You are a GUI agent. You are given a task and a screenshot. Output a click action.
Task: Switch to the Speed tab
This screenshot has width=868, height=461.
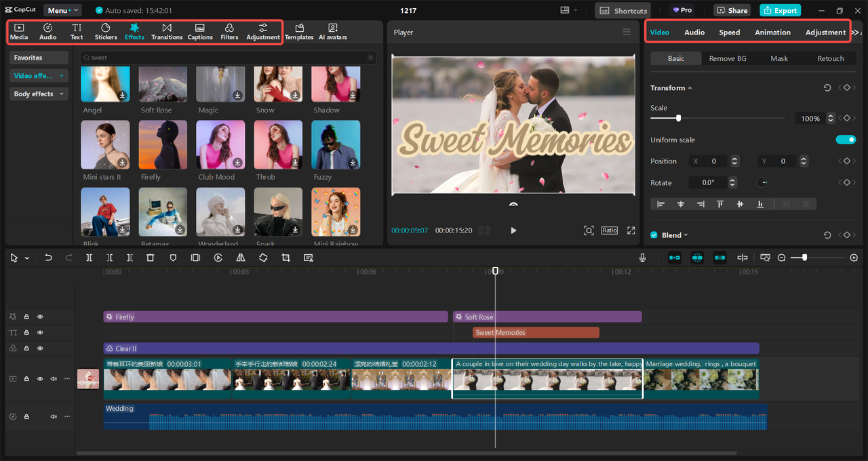[x=730, y=33]
